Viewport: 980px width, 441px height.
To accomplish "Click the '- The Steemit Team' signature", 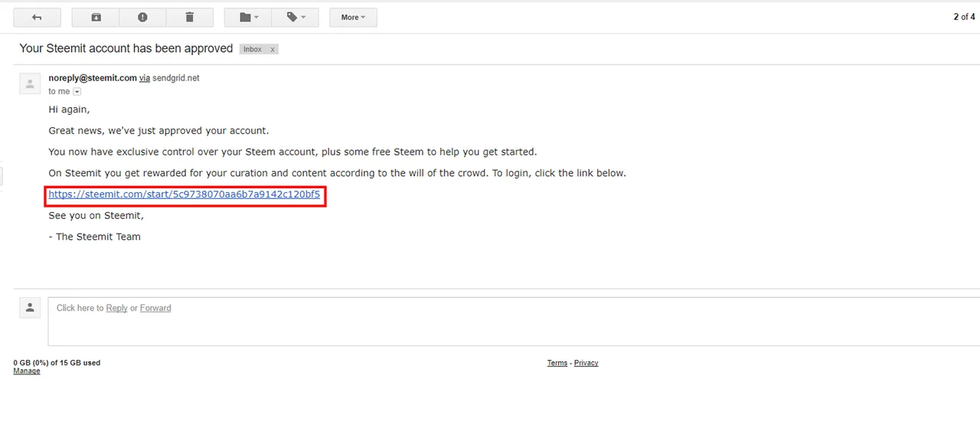I will point(94,237).
